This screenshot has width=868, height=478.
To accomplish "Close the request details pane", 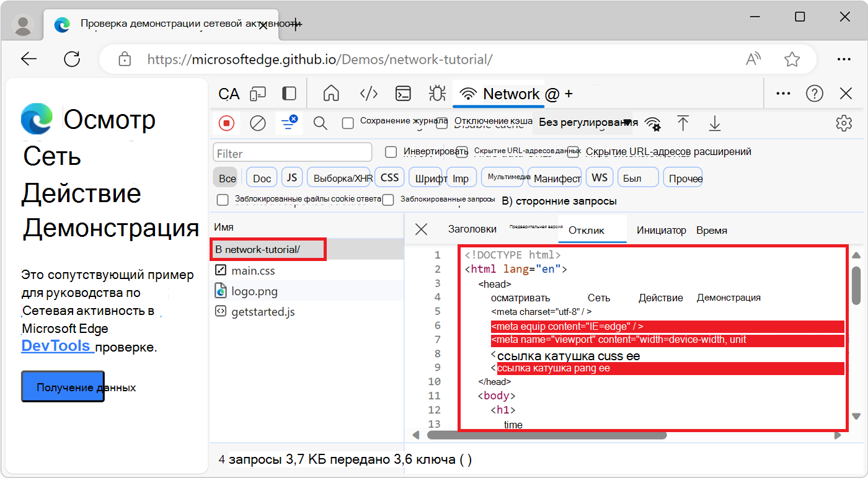I will (x=421, y=229).
